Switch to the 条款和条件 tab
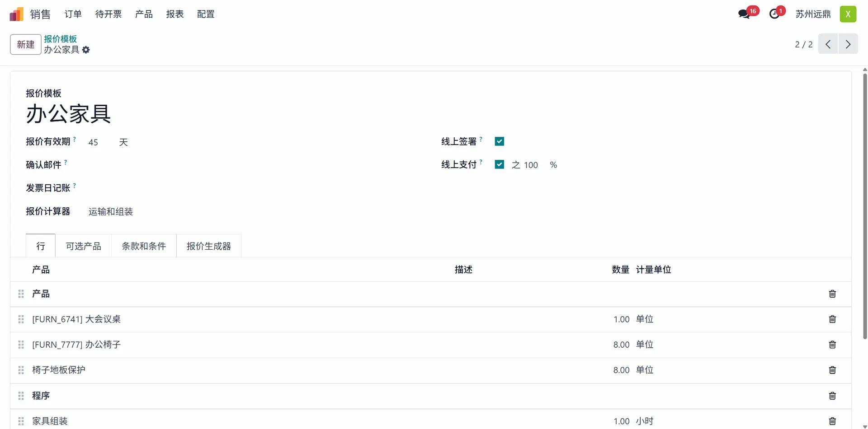The image size is (868, 429). tap(144, 246)
